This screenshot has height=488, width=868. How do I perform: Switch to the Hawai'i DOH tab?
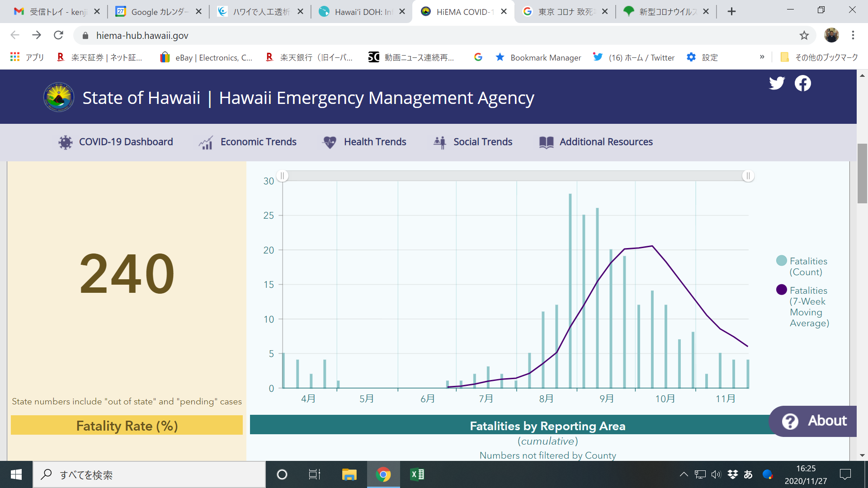pos(362,12)
